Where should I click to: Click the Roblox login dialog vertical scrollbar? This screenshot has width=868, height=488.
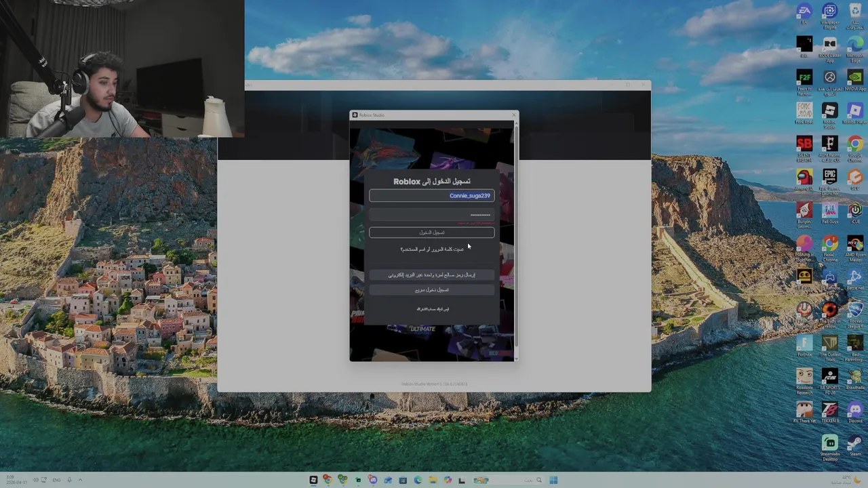point(515,237)
